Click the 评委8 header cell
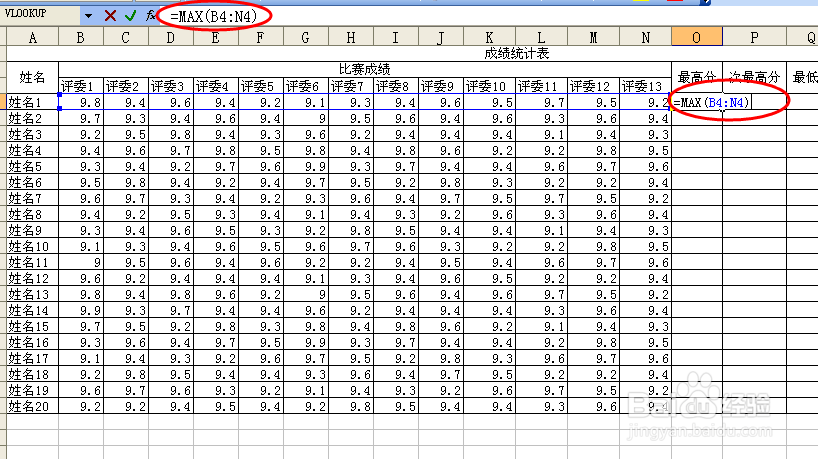Screen dimensions: 818x459 click(395, 85)
